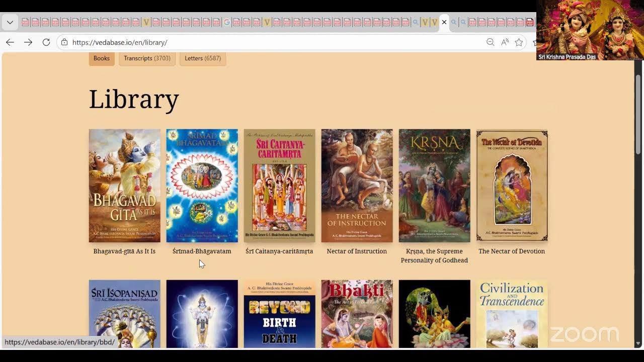Go back to the previous page
Viewport: 644px width, 362px height.
coord(10,42)
